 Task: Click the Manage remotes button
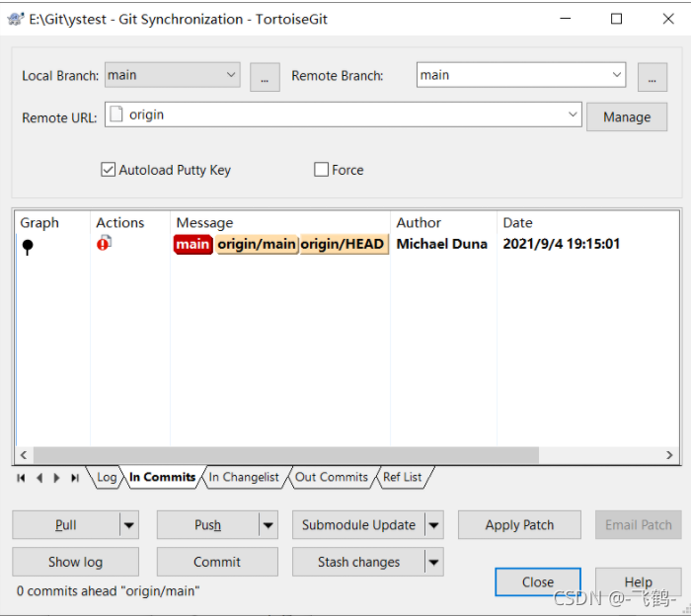click(x=627, y=117)
